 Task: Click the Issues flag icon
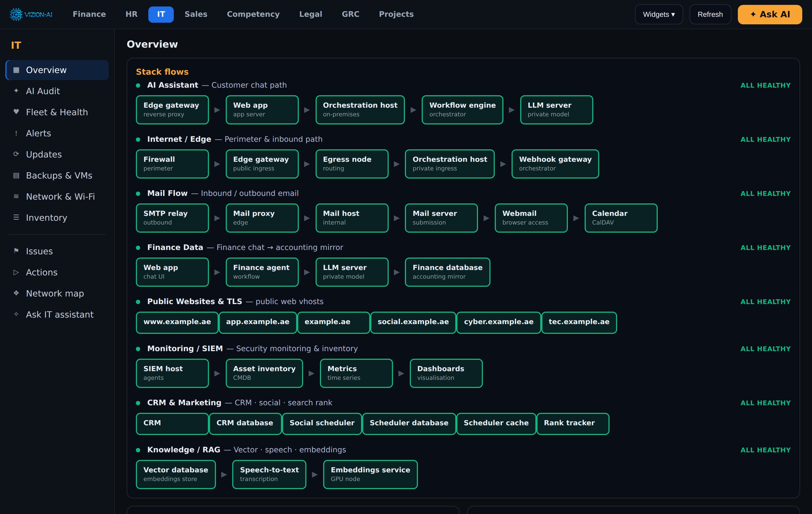click(x=16, y=251)
